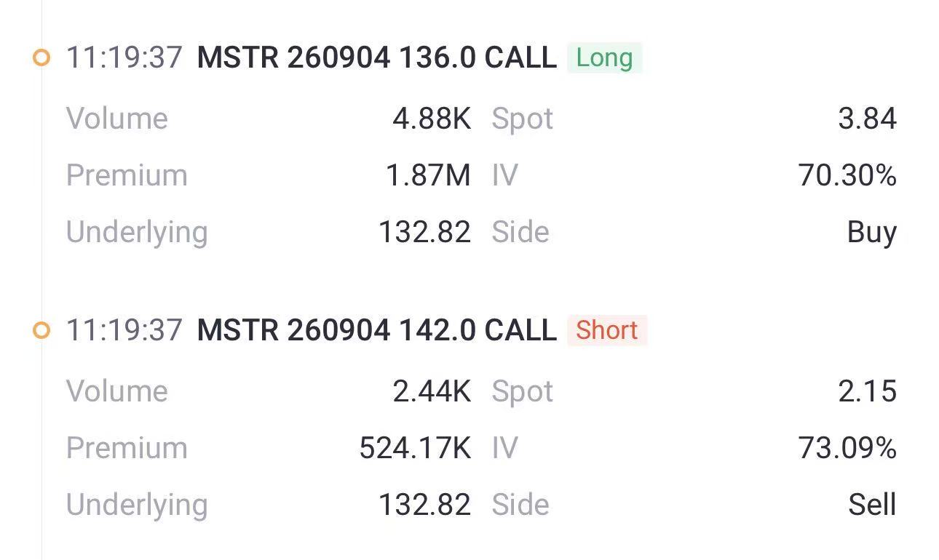The image size is (939, 560).
Task: Select the Sell side value
Action: click(x=872, y=505)
